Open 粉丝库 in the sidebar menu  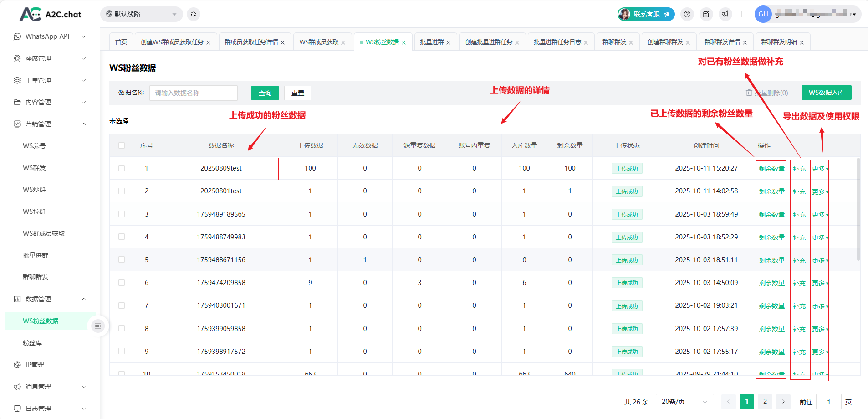(32, 343)
